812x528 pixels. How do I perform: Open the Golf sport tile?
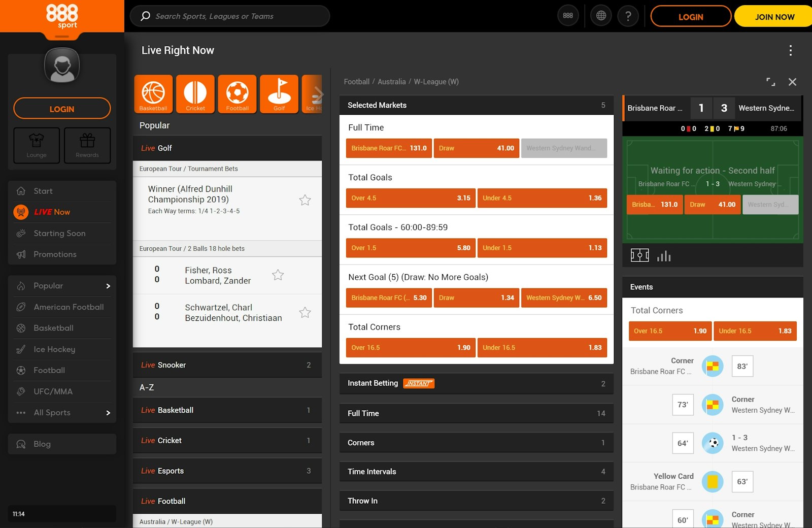click(279, 94)
